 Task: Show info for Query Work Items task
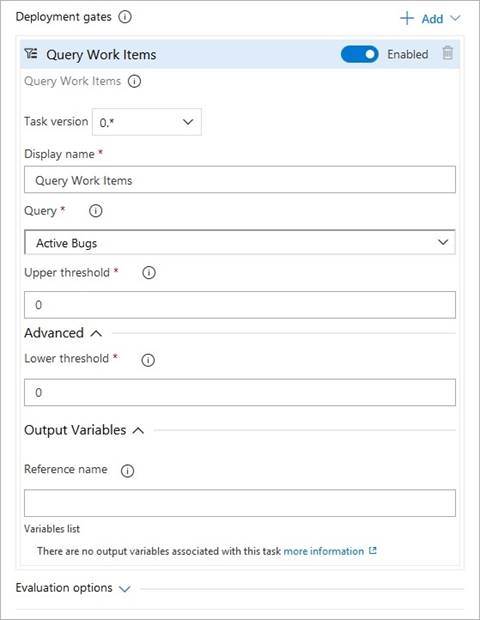click(134, 81)
